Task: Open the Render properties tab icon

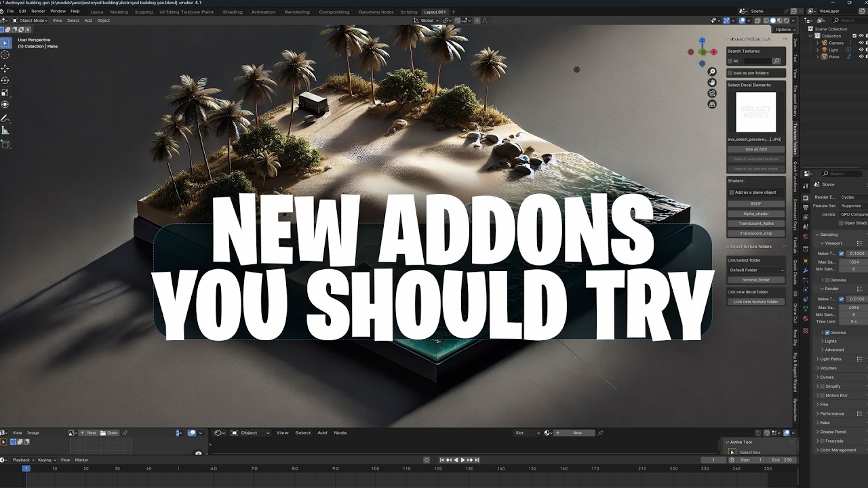Action: pyautogui.click(x=806, y=197)
